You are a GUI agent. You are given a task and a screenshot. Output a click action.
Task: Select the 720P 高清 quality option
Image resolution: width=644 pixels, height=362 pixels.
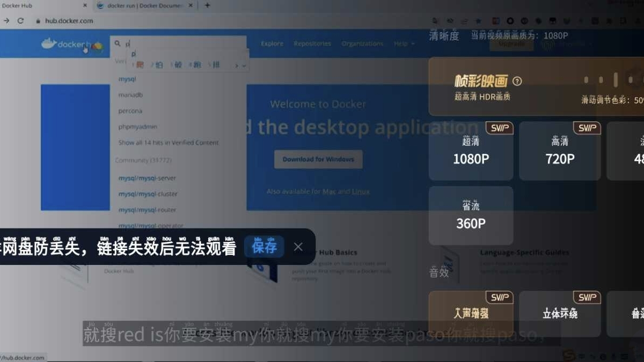click(560, 151)
